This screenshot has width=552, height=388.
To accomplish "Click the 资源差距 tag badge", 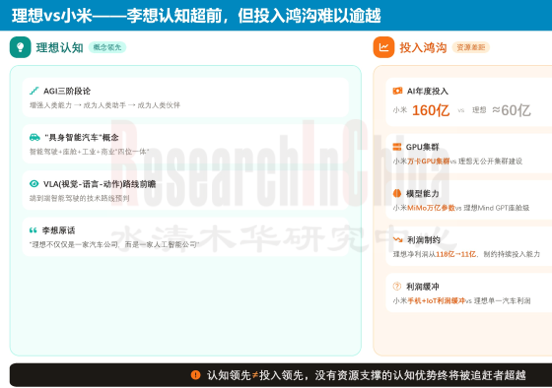I will pos(471,47).
